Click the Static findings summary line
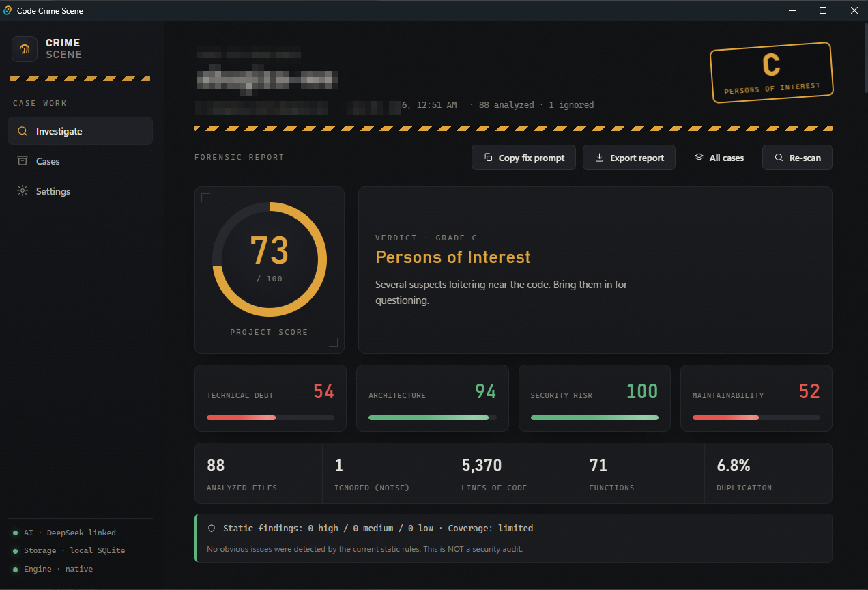The height and width of the screenshot is (590, 868). click(378, 529)
